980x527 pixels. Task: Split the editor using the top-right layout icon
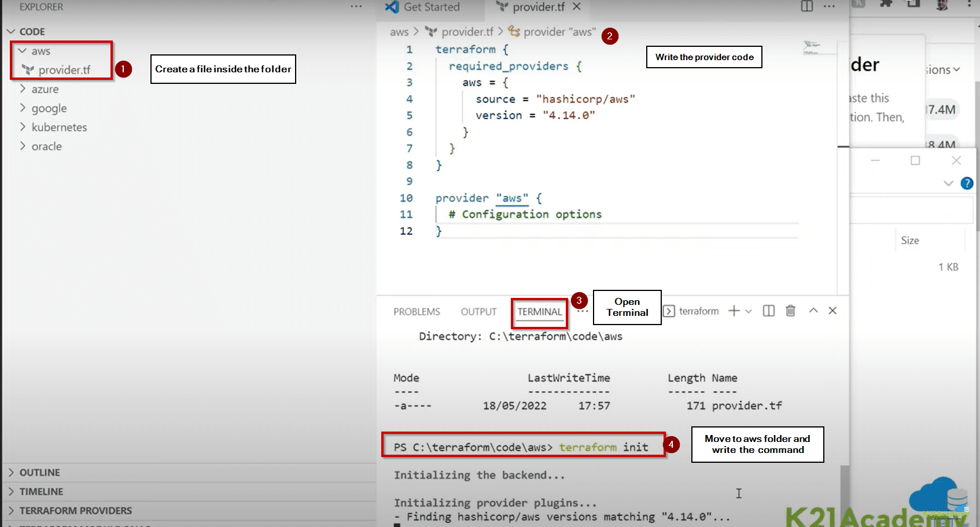(x=806, y=6)
